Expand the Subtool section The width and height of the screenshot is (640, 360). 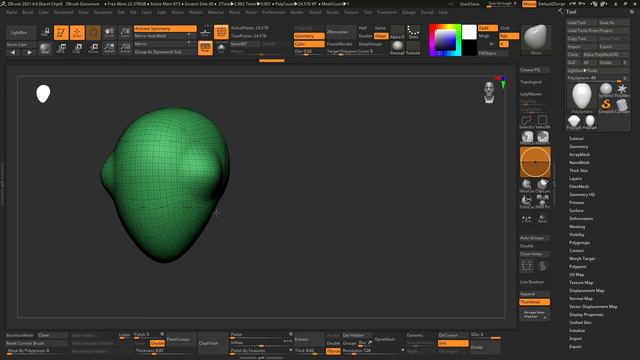(x=576, y=139)
